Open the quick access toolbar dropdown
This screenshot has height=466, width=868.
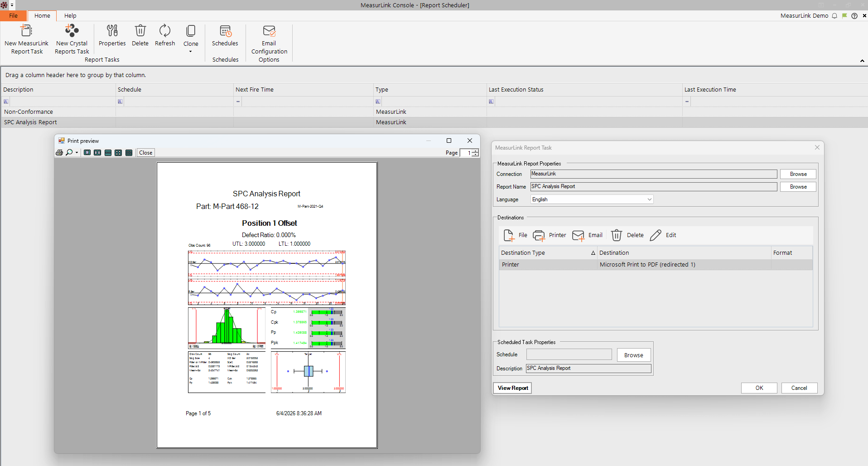(12, 5)
